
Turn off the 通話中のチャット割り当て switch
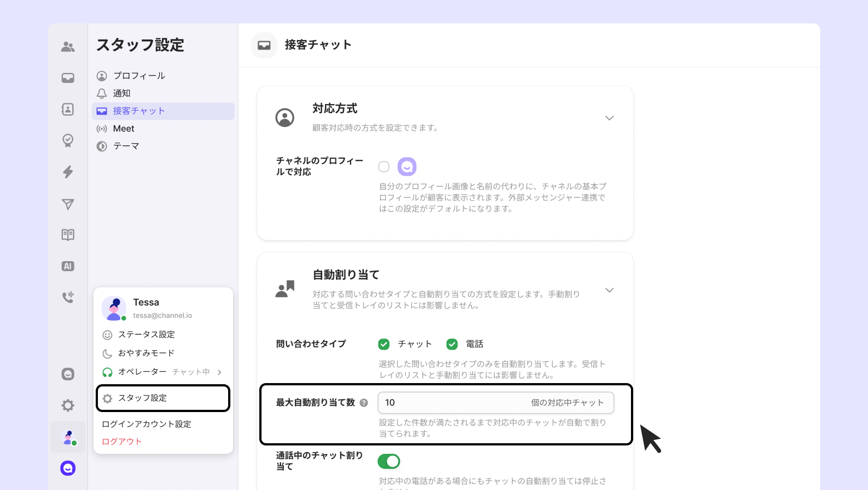pos(389,461)
